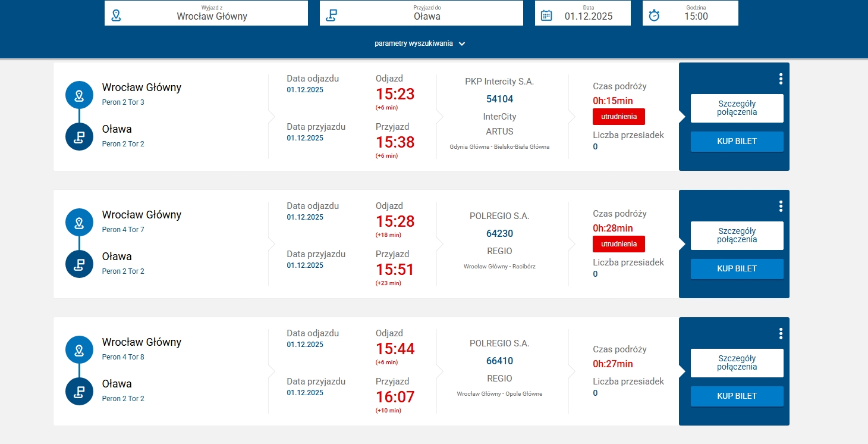Screen dimensions: 868x444
Task: Open three-dot menu for train 54104
Action: [x=781, y=79]
